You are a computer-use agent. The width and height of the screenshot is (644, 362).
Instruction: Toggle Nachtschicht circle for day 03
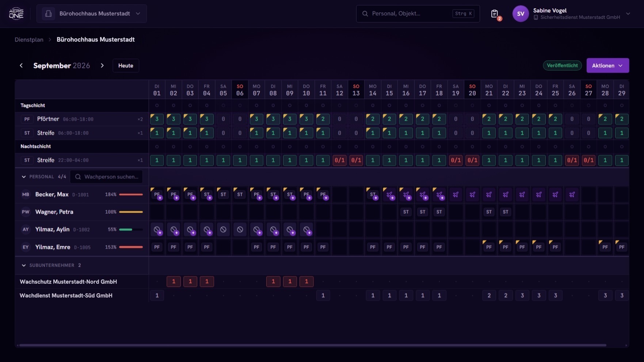[190, 146]
